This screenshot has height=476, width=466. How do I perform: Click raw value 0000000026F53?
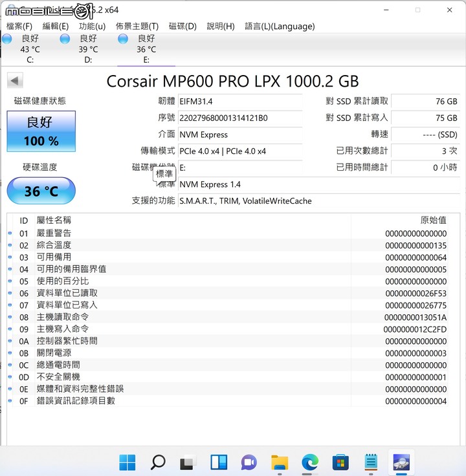(416, 294)
